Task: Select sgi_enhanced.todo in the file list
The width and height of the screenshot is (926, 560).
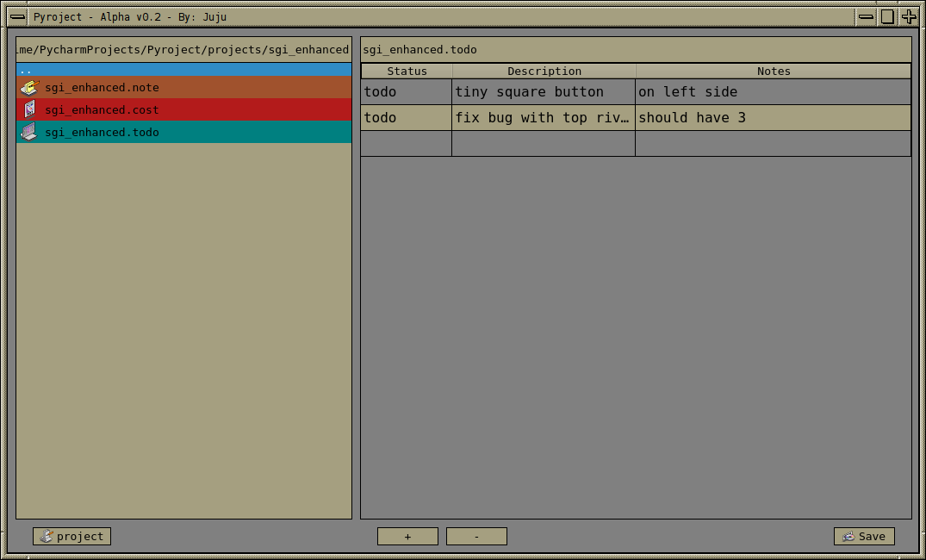Action: click(102, 133)
